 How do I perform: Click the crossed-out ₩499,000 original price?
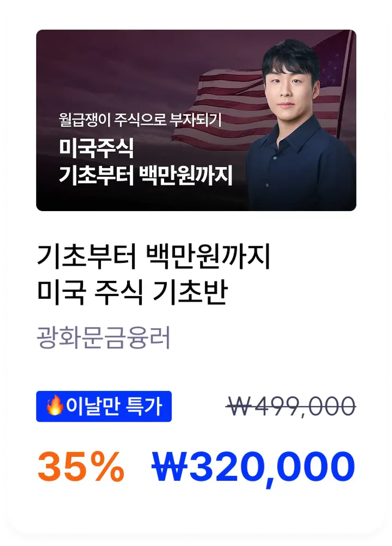[291, 406]
